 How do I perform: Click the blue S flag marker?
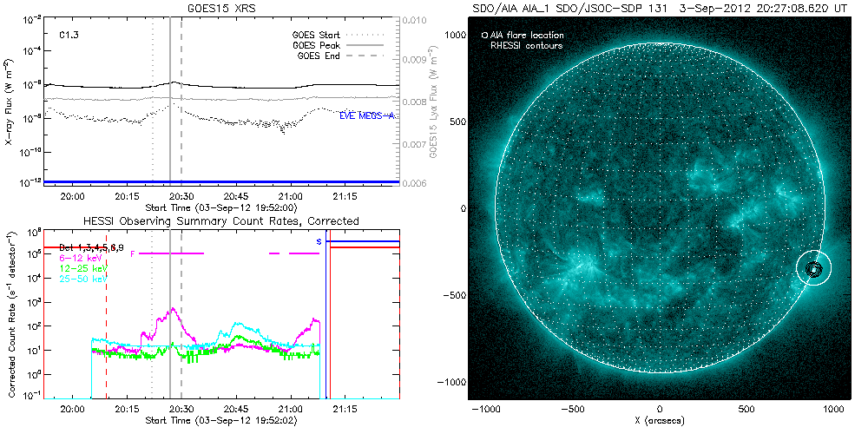(319, 240)
